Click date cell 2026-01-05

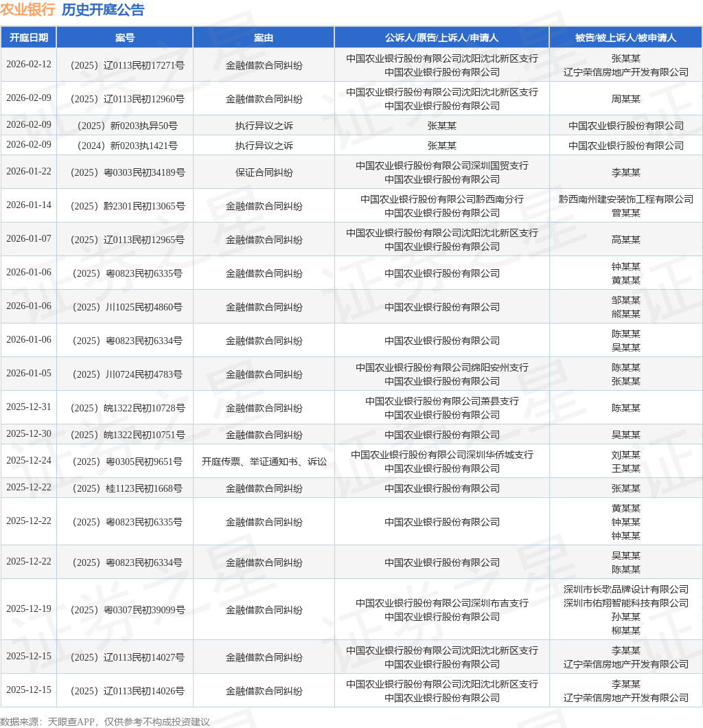pyautogui.click(x=29, y=374)
